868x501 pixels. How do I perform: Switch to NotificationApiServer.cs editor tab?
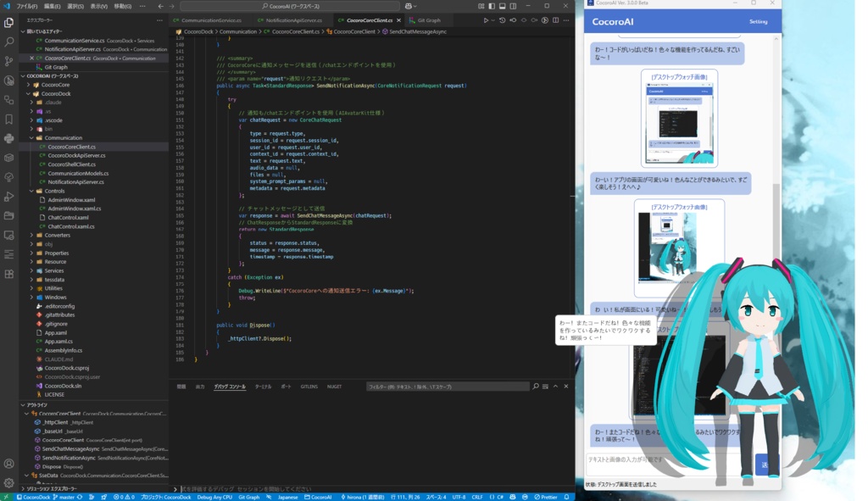pyautogui.click(x=293, y=20)
